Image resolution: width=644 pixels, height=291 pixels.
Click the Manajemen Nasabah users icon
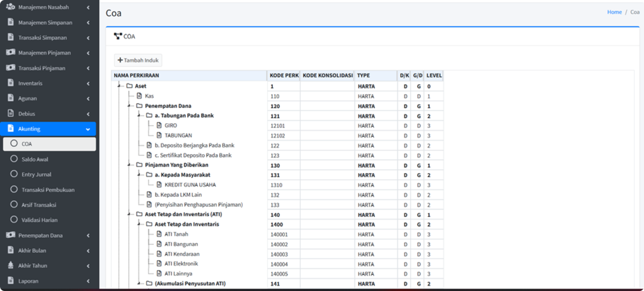[x=10, y=7]
